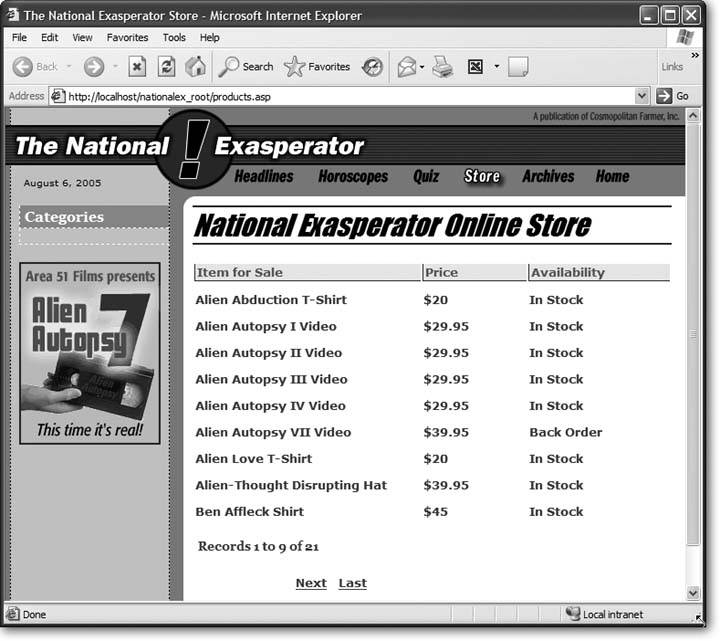Click the vertical scrollbar thumb

pos(693,334)
